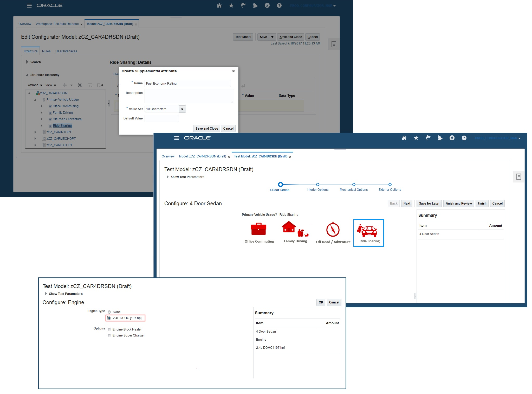Expand Show Test Parameters in Engine panel
The image size is (532, 394).
click(46, 294)
